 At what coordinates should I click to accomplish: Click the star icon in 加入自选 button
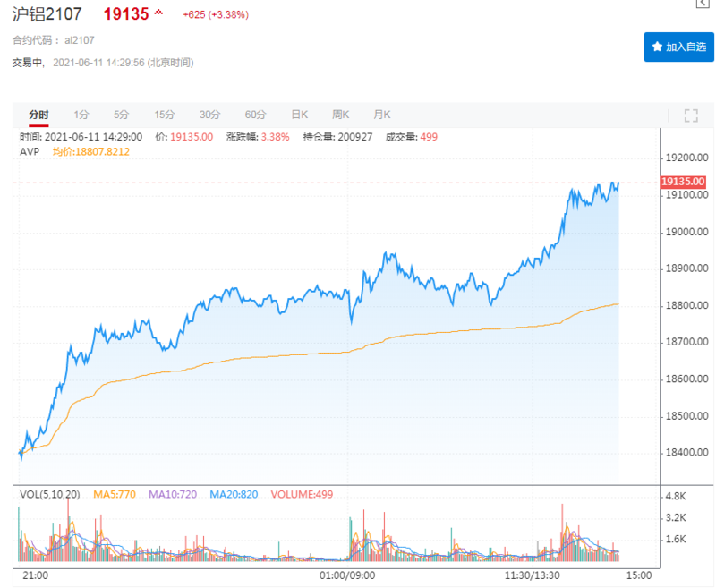click(x=657, y=47)
